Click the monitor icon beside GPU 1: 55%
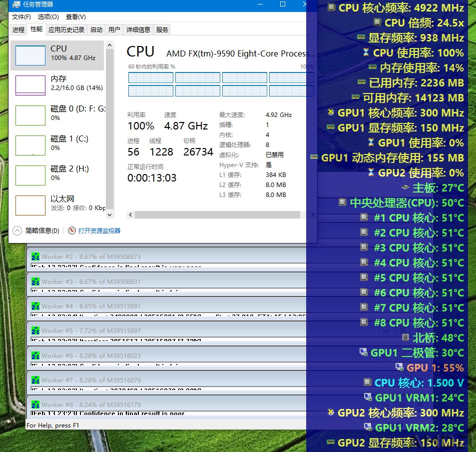This screenshot has height=452, width=476. point(400,367)
